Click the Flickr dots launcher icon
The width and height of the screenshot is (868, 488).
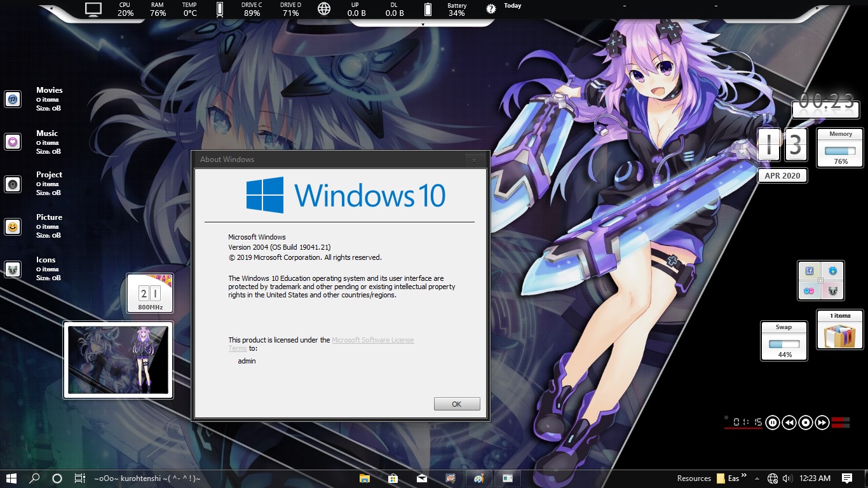(x=810, y=290)
